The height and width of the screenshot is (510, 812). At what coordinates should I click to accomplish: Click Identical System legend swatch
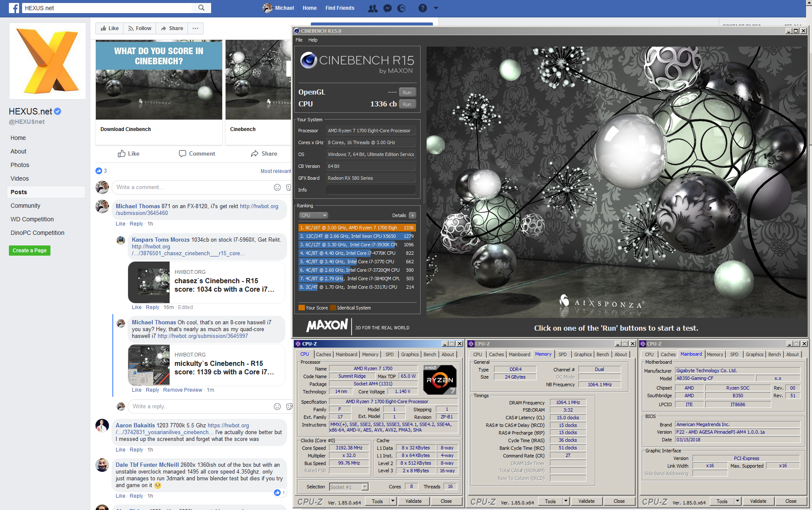point(333,308)
